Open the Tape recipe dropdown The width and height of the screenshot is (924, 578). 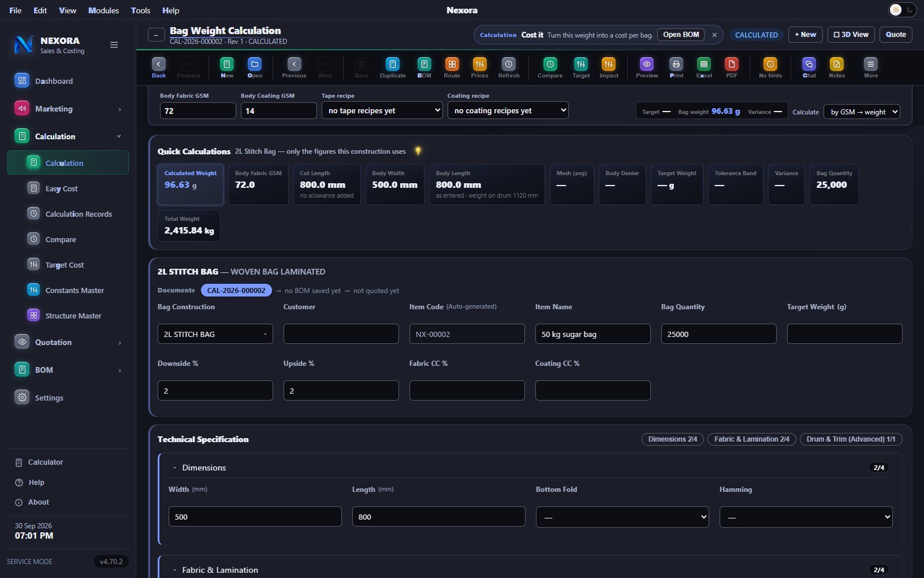click(382, 110)
